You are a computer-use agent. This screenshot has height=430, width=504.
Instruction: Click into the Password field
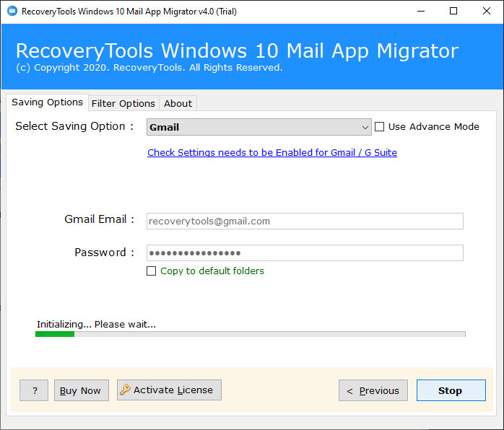point(305,253)
